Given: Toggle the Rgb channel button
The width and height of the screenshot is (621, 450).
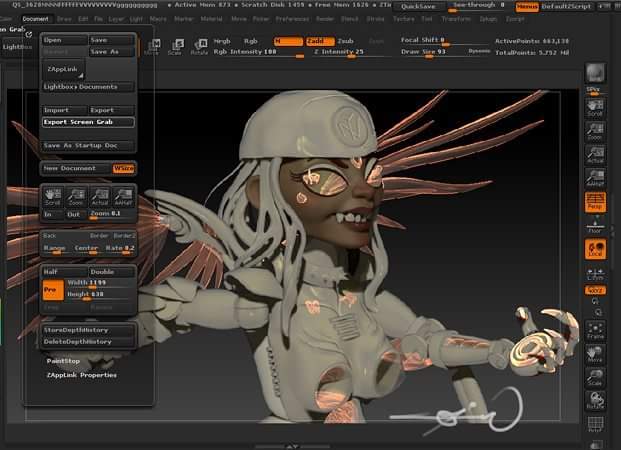Looking at the screenshot, I should pyautogui.click(x=251, y=41).
